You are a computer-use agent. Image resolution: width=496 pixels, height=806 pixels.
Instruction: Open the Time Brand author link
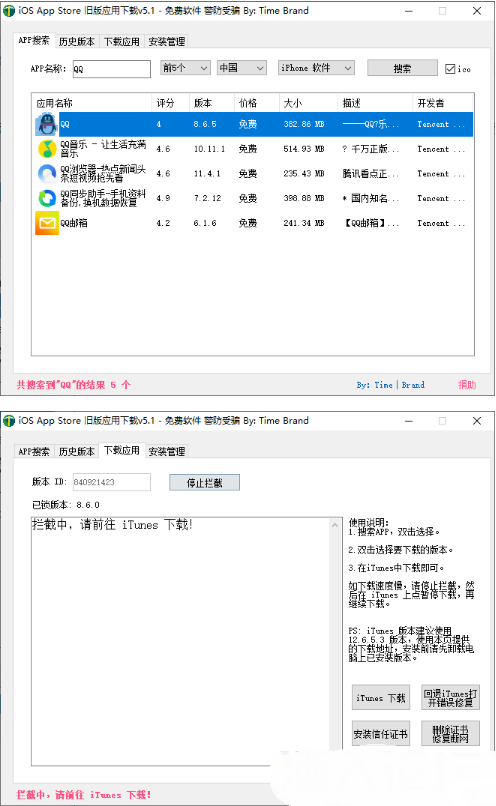(391, 385)
